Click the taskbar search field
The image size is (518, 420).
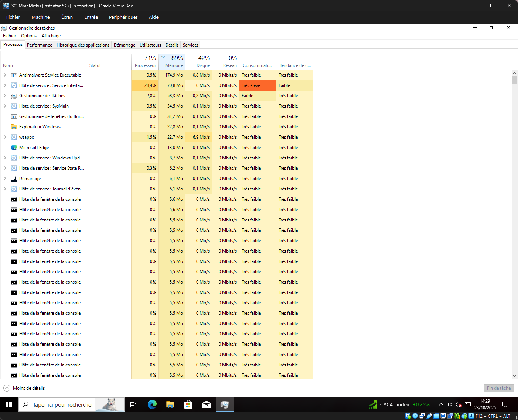click(63, 405)
